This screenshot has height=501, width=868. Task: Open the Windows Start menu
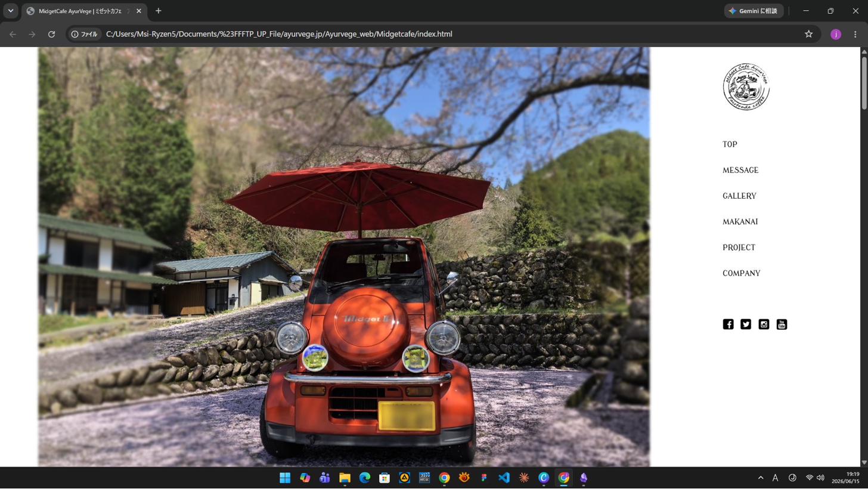(x=285, y=478)
